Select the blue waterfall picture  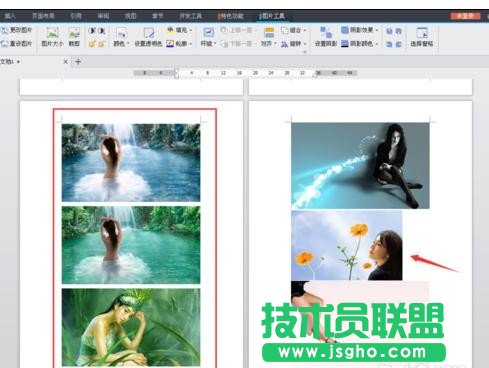131,163
